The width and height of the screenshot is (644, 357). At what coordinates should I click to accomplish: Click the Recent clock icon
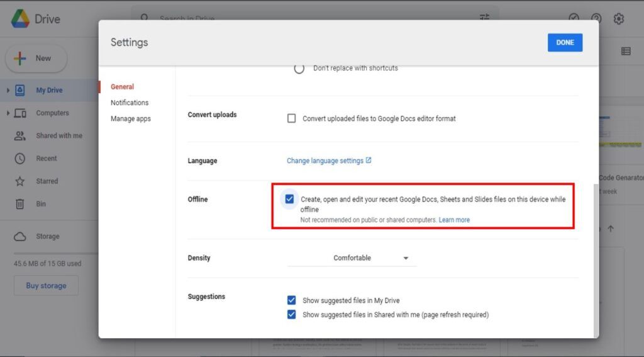pos(19,158)
